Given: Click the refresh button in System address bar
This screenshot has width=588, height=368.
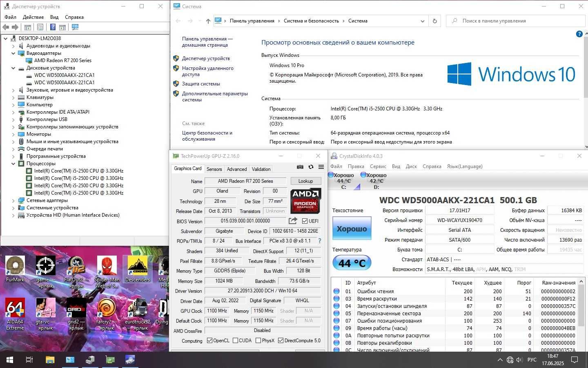Looking at the screenshot, I should point(435,21).
